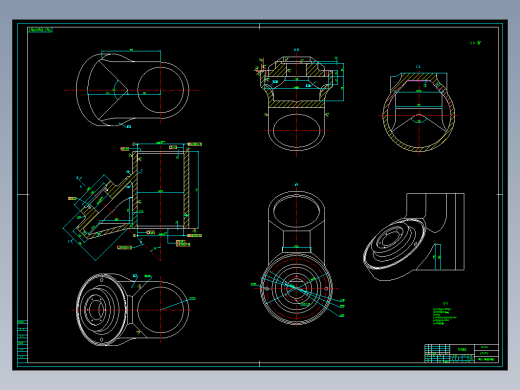Select the bottom-left flange outline view
Image resolution: width=520 pixels, height=390 pixels.
tap(133, 310)
